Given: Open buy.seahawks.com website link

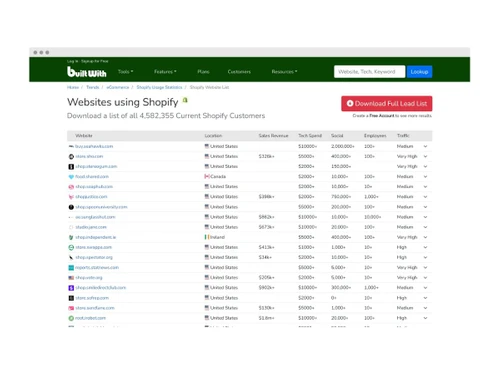Looking at the screenshot, I should pyautogui.click(x=94, y=146).
